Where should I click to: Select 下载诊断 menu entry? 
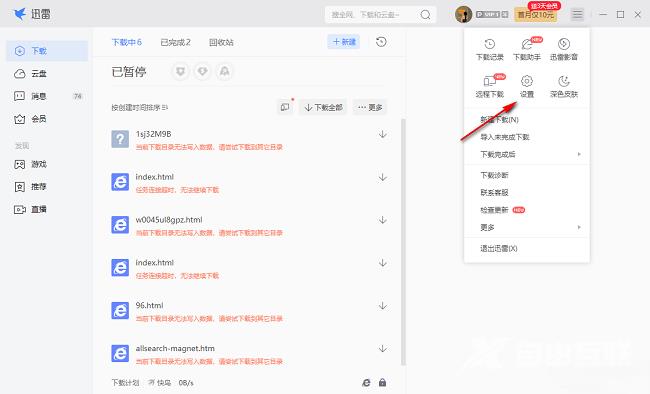coord(494,175)
